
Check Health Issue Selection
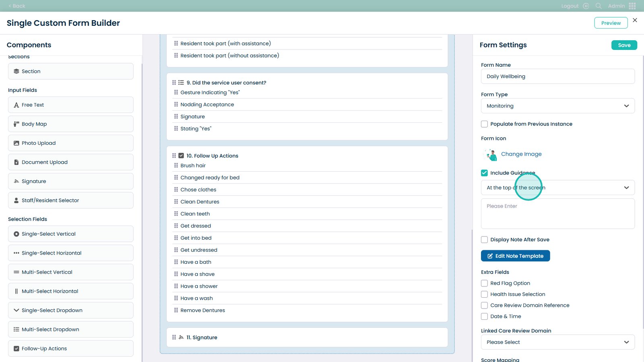[484, 294]
